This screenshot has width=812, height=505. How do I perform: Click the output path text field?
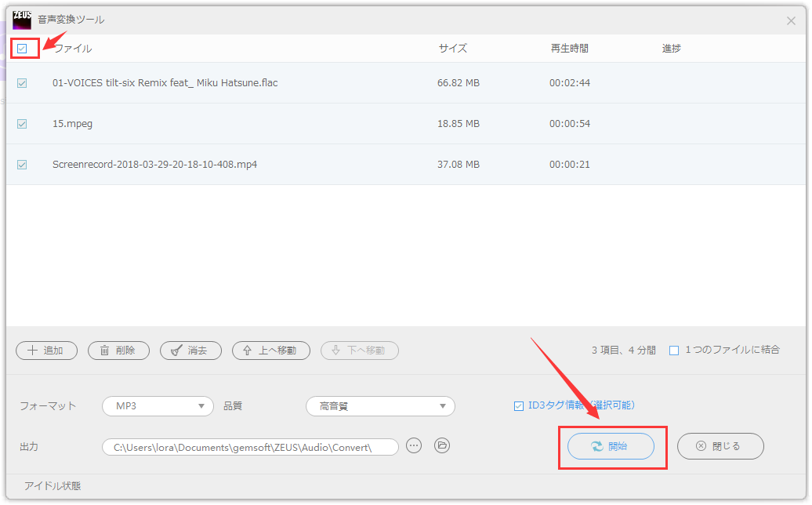(250, 447)
